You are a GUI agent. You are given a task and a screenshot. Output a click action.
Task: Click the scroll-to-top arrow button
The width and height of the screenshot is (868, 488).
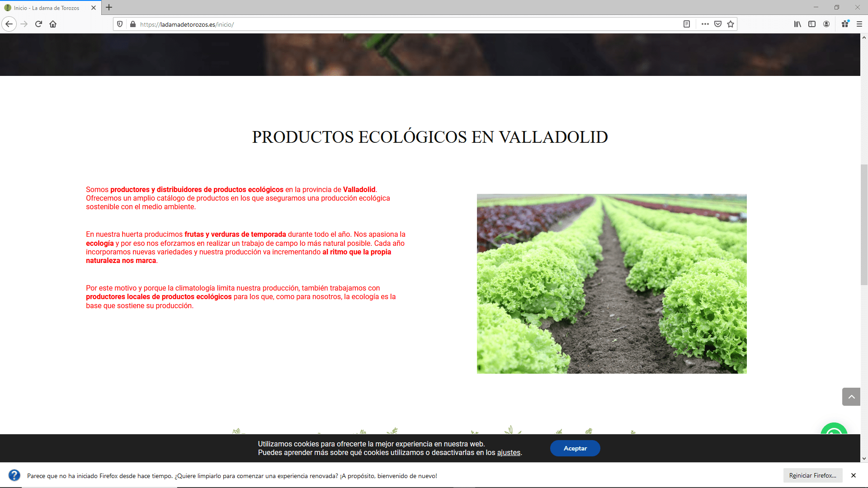(851, 397)
